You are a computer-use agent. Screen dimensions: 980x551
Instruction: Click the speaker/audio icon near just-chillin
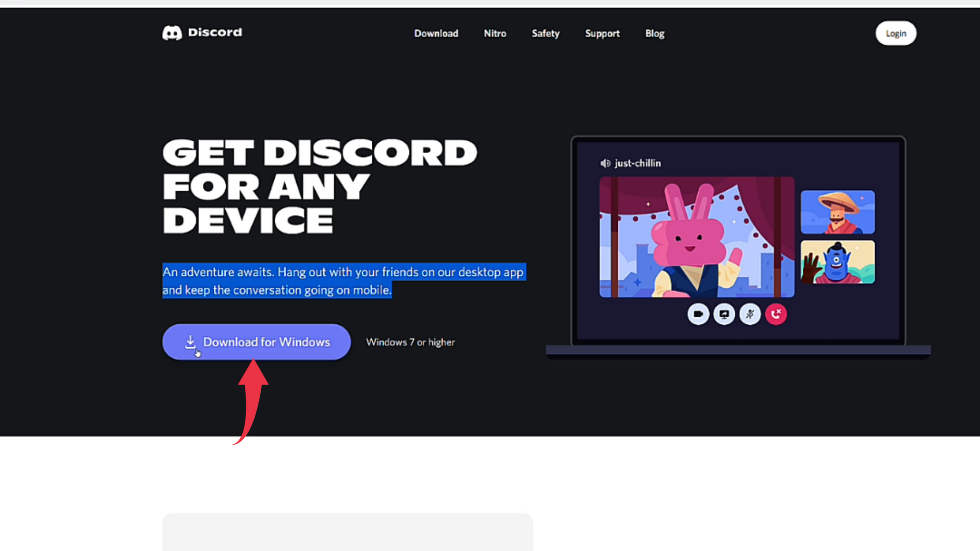point(606,163)
